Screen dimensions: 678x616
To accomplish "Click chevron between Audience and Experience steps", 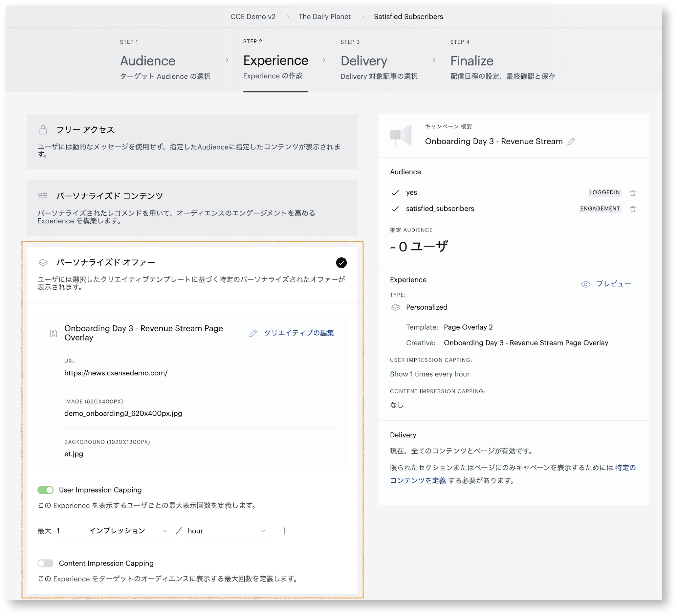I will point(227,60).
